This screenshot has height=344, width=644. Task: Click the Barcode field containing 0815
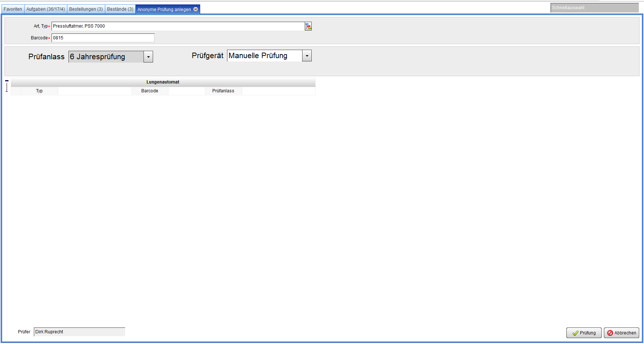point(103,38)
